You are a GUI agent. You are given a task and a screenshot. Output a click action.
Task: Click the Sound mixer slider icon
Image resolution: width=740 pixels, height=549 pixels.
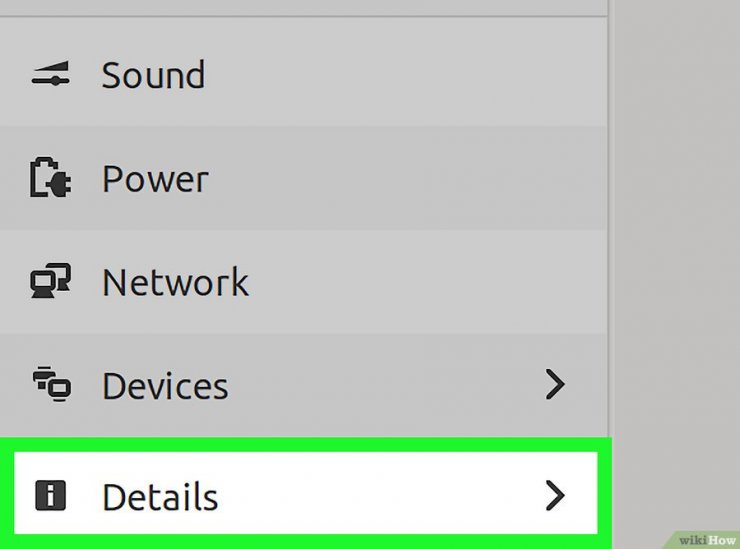click(x=50, y=74)
